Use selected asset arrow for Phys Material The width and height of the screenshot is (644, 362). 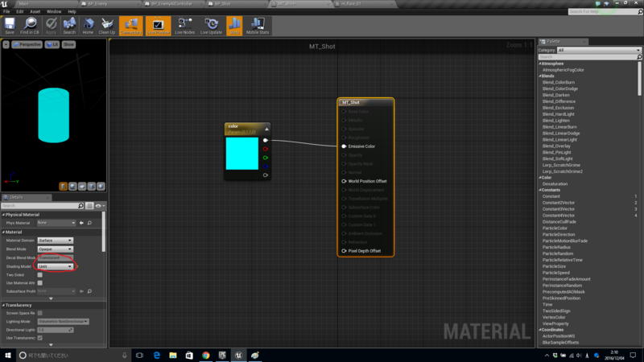(x=81, y=223)
